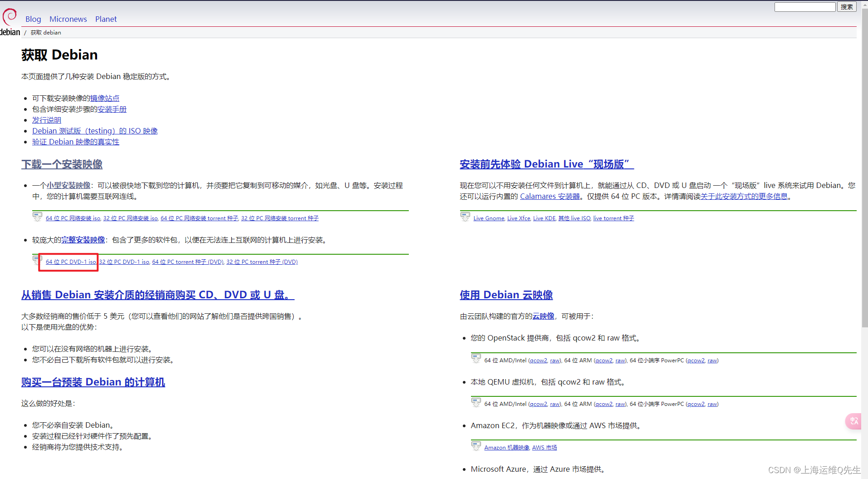The height and width of the screenshot is (479, 868).
Task: Click the search input field
Action: [805, 7]
